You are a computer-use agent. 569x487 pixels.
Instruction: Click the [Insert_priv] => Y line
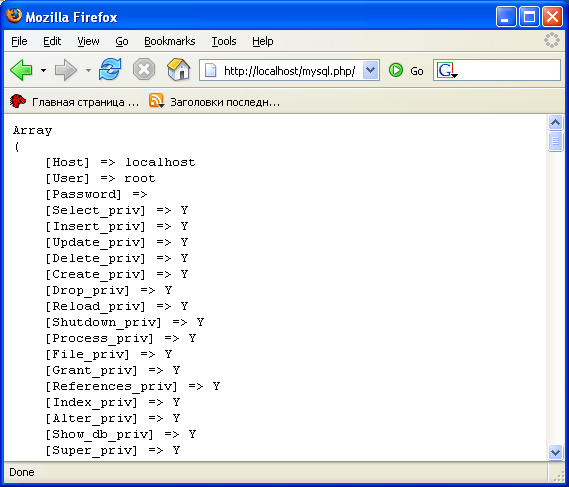pyautogui.click(x=116, y=226)
